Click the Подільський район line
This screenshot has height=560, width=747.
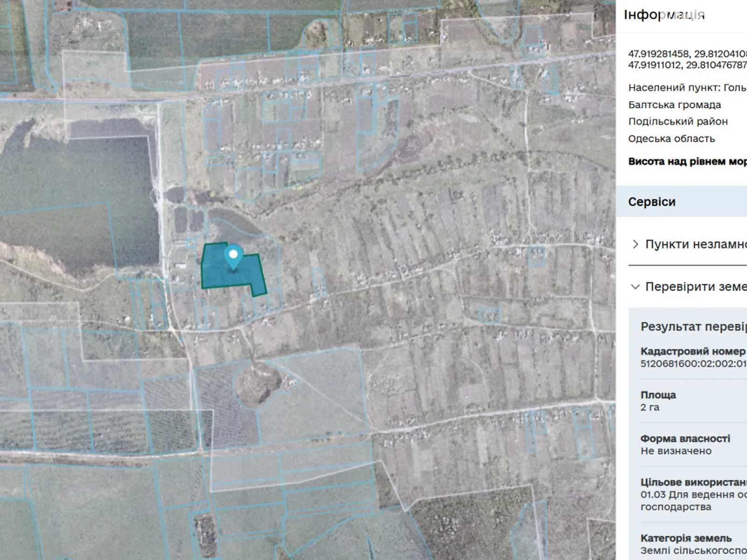tap(678, 121)
